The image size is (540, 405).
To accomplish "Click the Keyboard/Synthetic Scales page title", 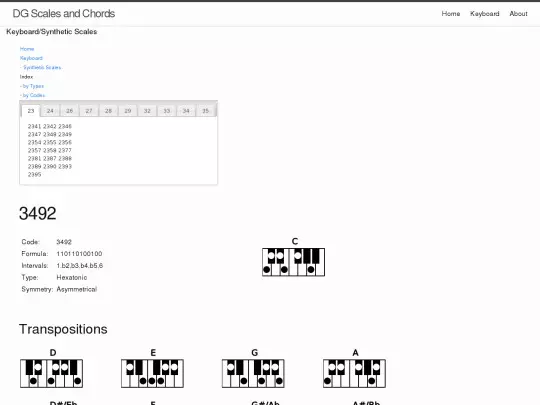I will [52, 32].
